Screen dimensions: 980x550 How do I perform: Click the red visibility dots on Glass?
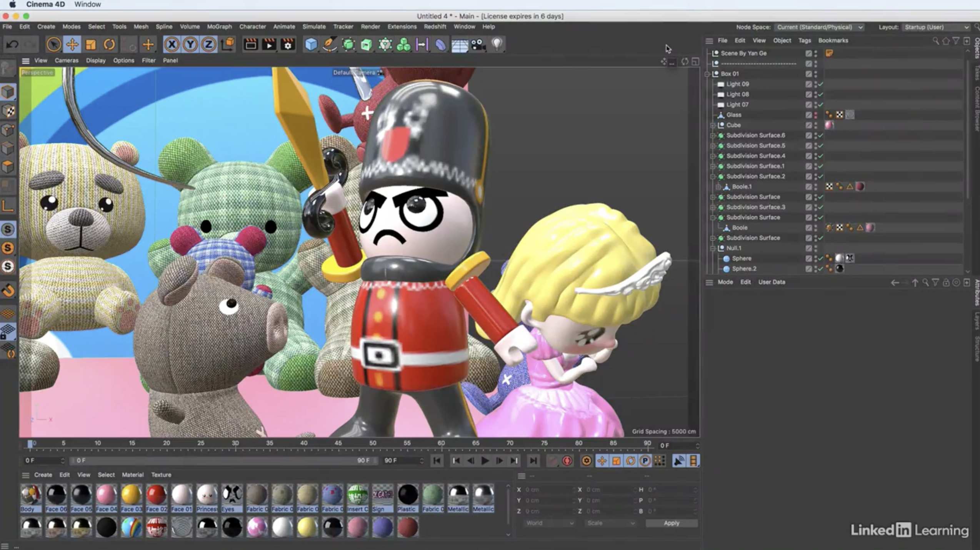[x=815, y=114]
